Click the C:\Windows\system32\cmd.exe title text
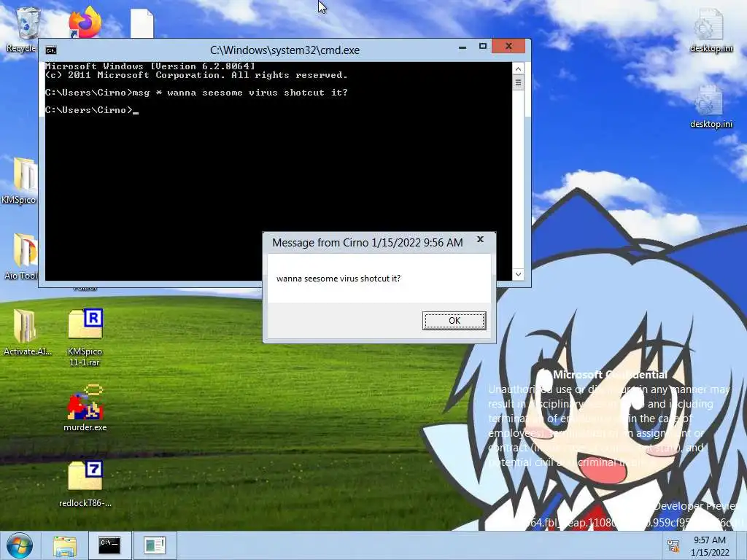 (285, 50)
